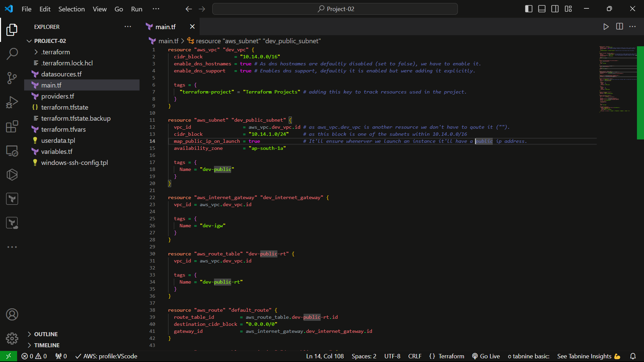The image size is (644, 362).
Task: Open the Manage gear icon
Action: tap(12, 339)
